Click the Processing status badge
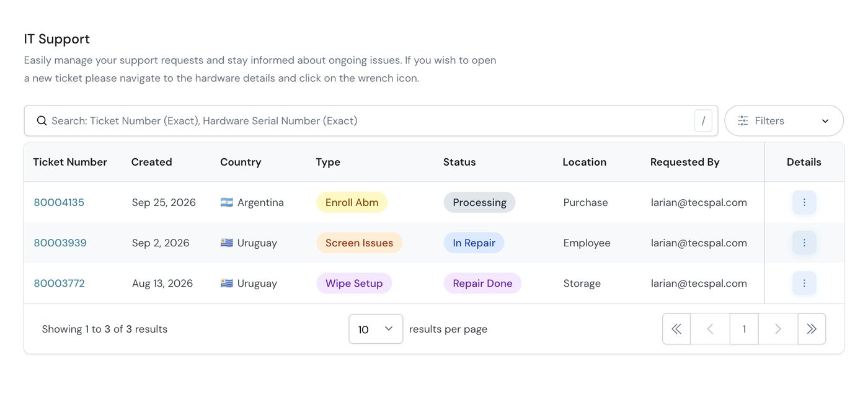Image resolution: width=868 pixels, height=412 pixels. [x=480, y=202]
